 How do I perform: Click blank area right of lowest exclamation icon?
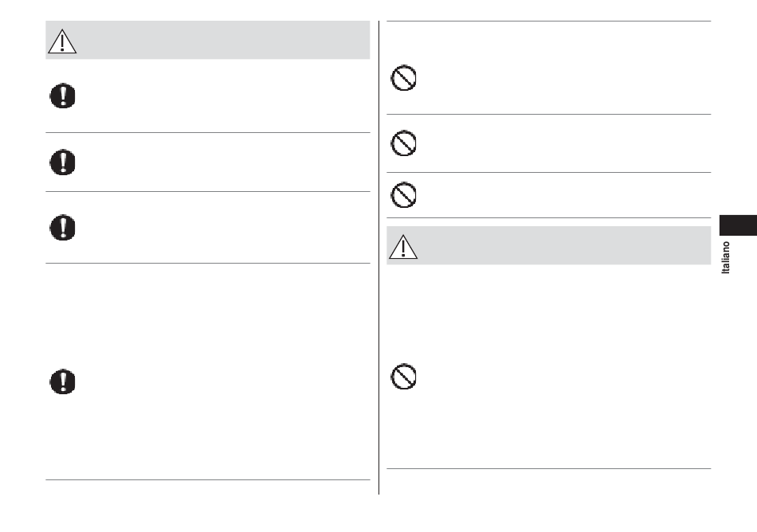coord(224,381)
